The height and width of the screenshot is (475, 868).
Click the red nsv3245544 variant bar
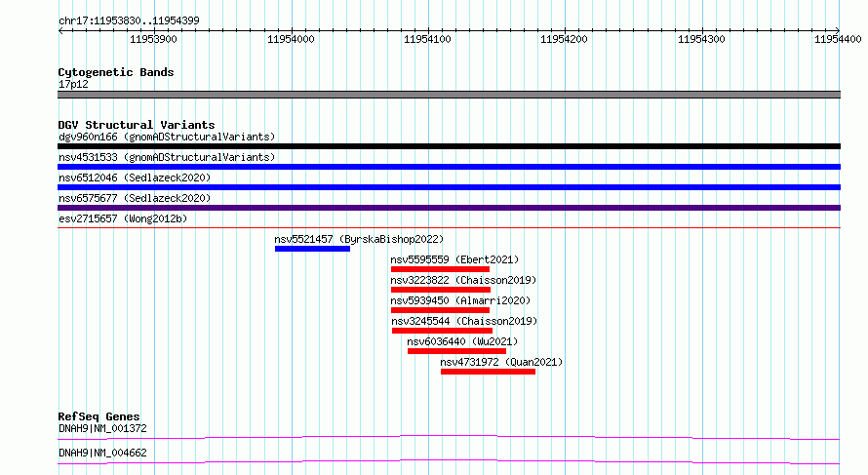pos(443,331)
